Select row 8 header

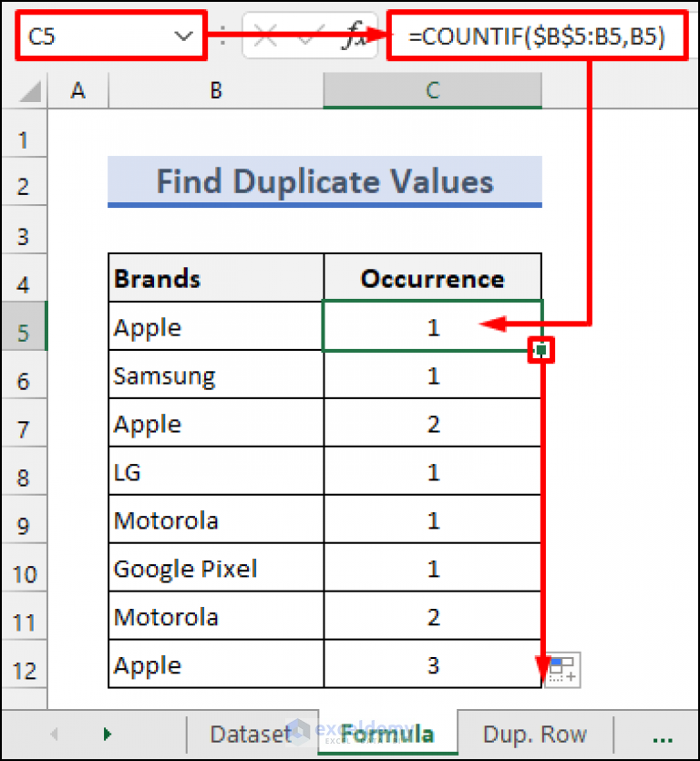point(24,471)
